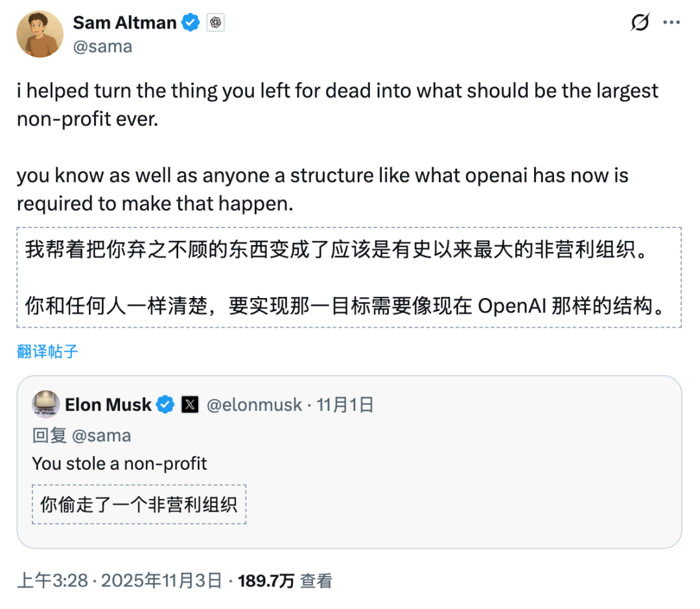This screenshot has width=700, height=609.
Task: Click Sam Altman's profile avatar
Action: [x=40, y=34]
